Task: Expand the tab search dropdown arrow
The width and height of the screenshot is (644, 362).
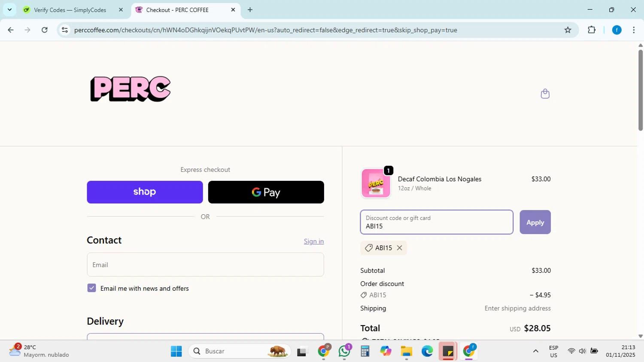Action: coord(9,9)
